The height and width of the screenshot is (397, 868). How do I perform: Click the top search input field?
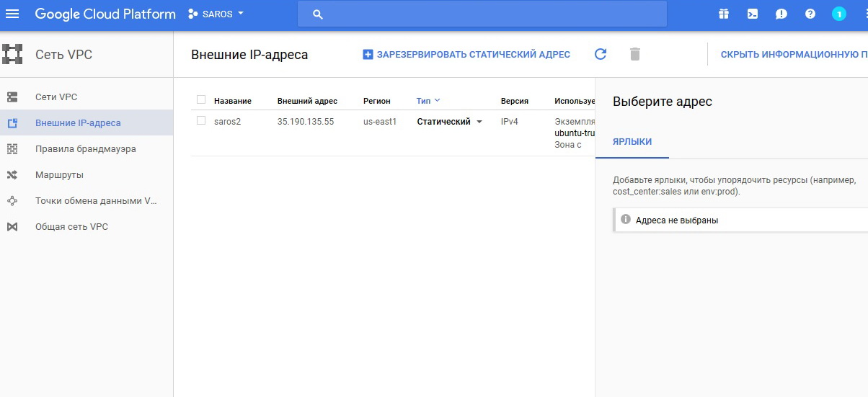(x=482, y=14)
